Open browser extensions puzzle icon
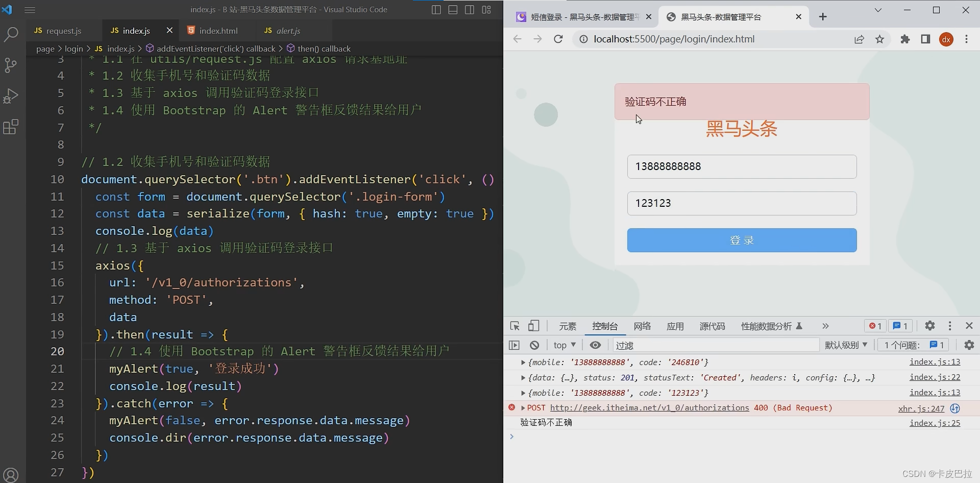 (905, 39)
